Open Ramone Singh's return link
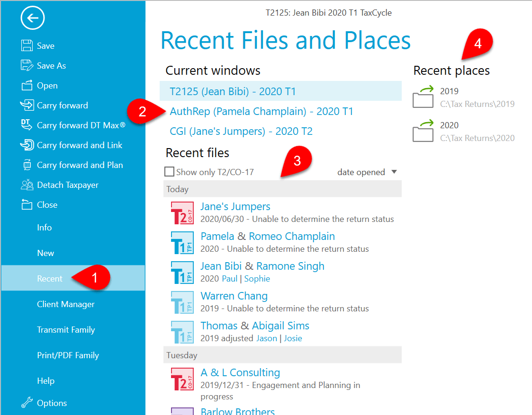This screenshot has width=532, height=415. pos(290,266)
